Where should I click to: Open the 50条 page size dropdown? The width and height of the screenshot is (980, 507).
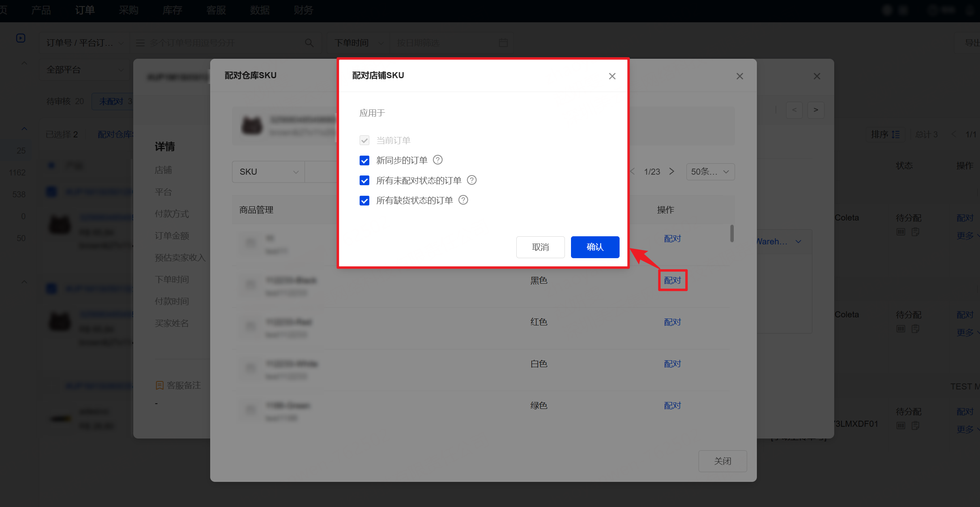click(710, 172)
